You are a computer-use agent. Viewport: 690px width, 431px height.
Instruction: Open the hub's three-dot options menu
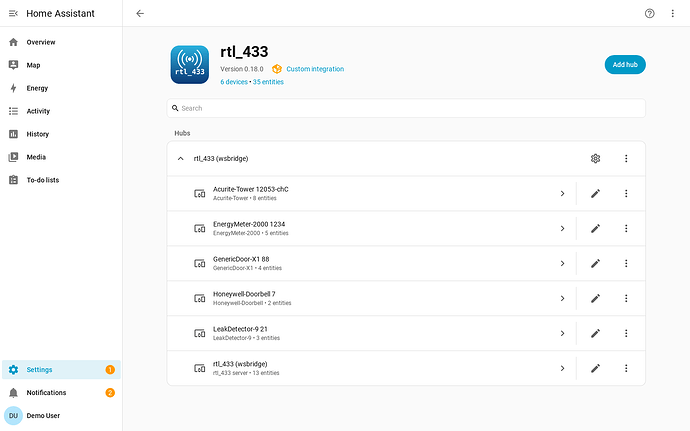click(626, 158)
